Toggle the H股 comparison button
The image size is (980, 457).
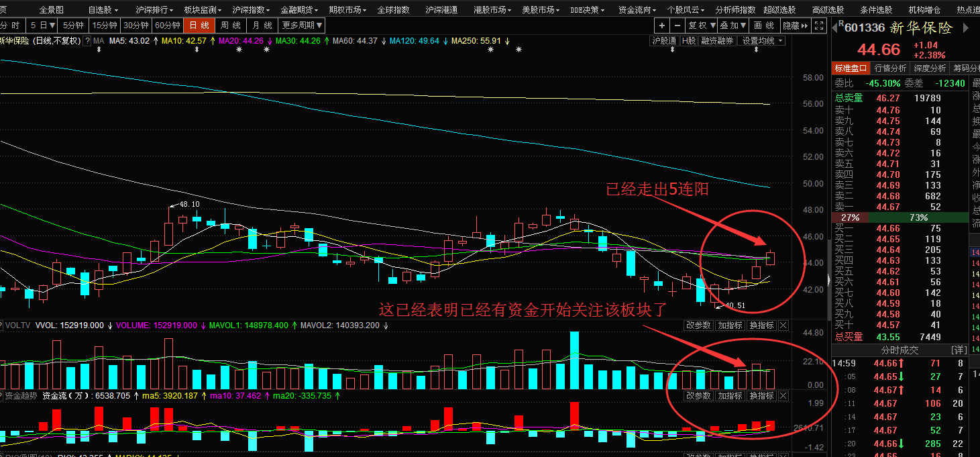[688, 41]
